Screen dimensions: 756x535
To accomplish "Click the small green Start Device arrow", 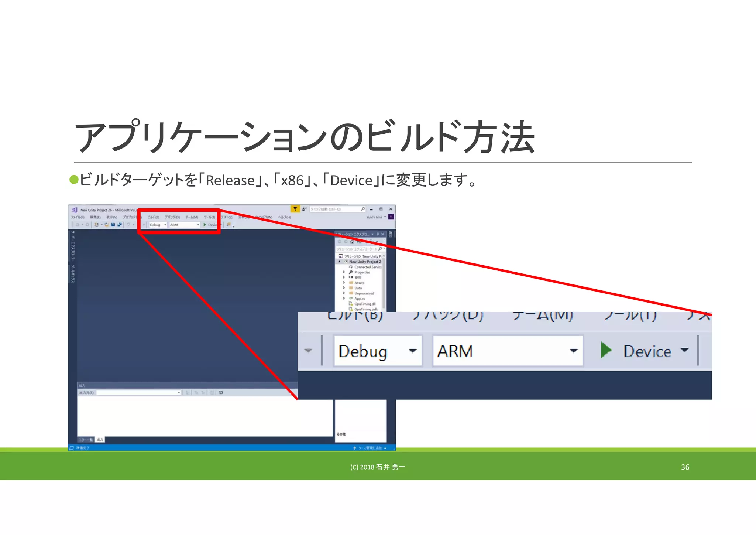I will (205, 225).
